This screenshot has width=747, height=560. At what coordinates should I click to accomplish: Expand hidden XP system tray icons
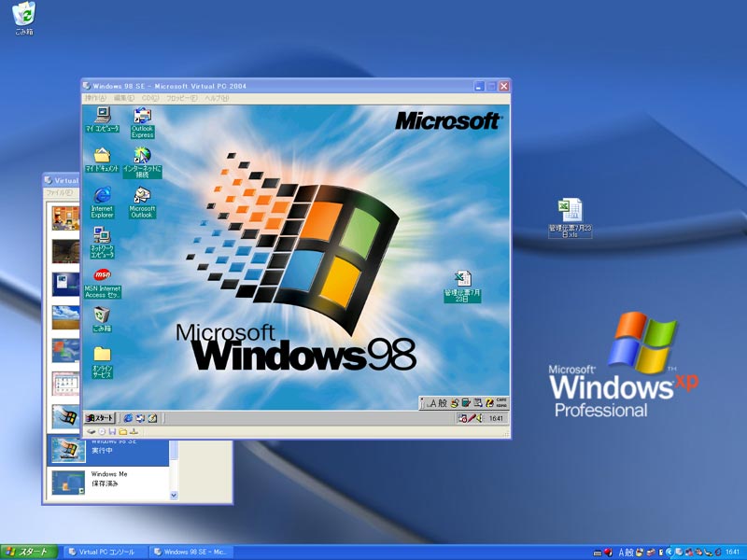pyautogui.click(x=669, y=553)
